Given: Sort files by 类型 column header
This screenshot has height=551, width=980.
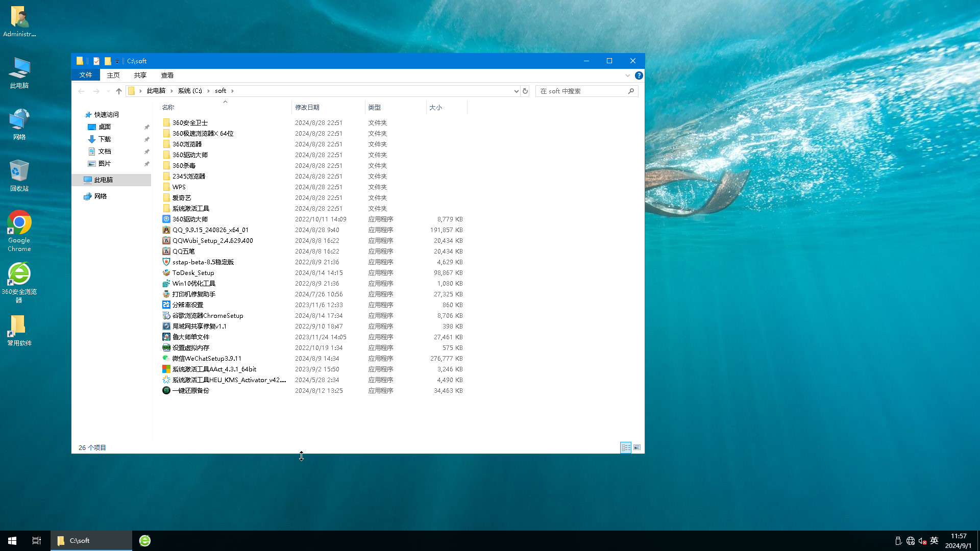Looking at the screenshot, I should 396,107.
